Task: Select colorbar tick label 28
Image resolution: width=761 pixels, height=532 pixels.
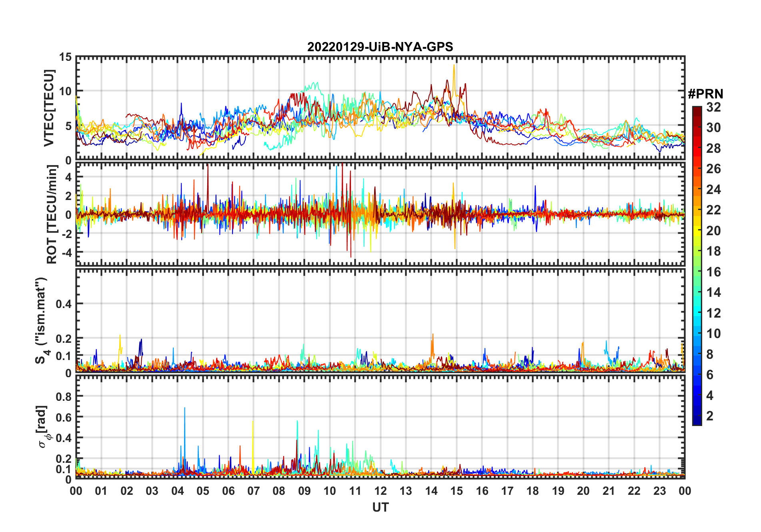Action: click(713, 148)
